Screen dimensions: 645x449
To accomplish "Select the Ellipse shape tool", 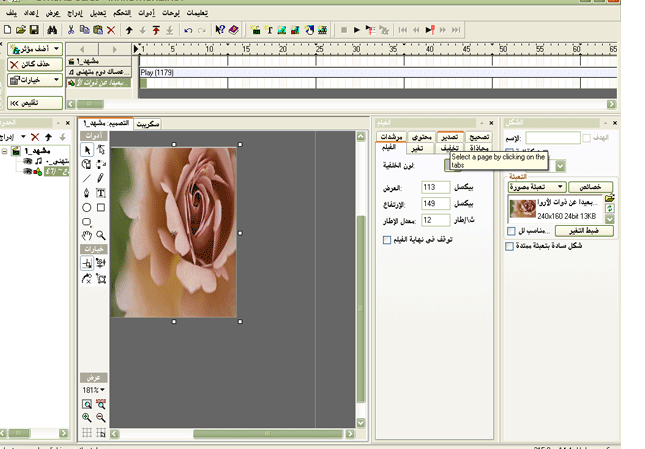I will coord(87,207).
